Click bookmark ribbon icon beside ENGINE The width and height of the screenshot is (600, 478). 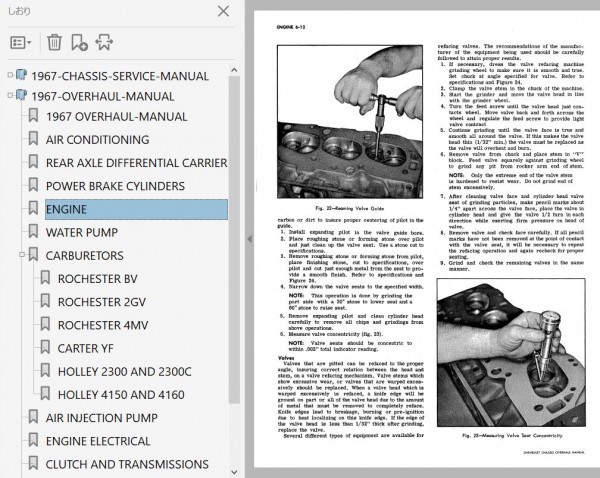(x=33, y=208)
